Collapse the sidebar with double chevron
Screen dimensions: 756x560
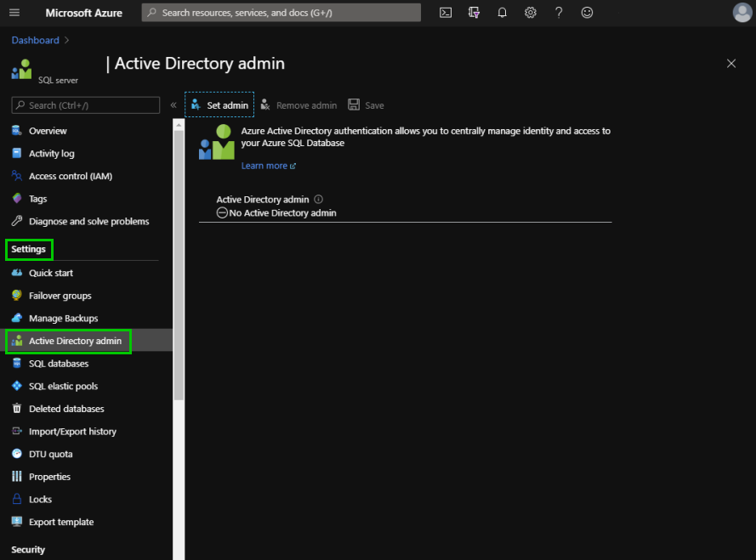tap(173, 105)
